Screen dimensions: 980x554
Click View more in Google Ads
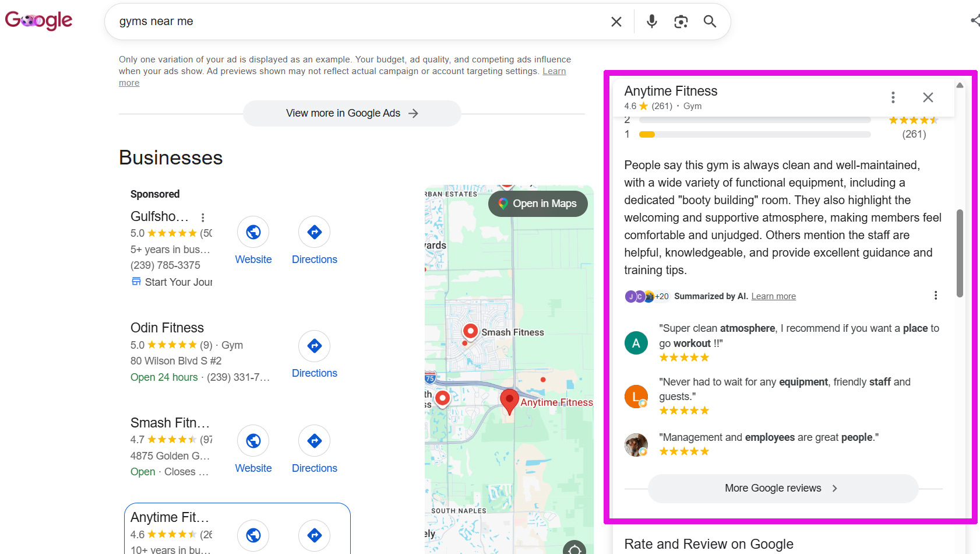point(352,113)
